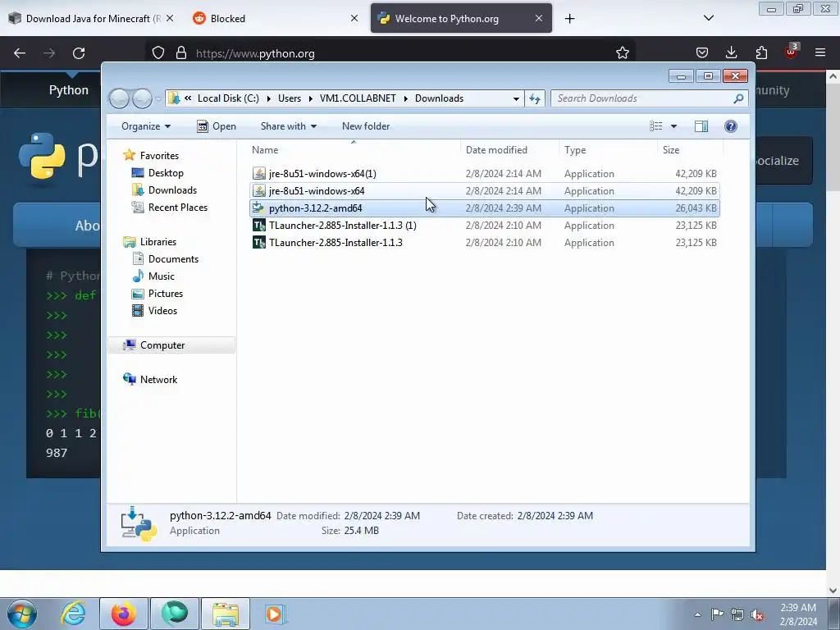Show hidden tray icons arrow

pyautogui.click(x=697, y=614)
